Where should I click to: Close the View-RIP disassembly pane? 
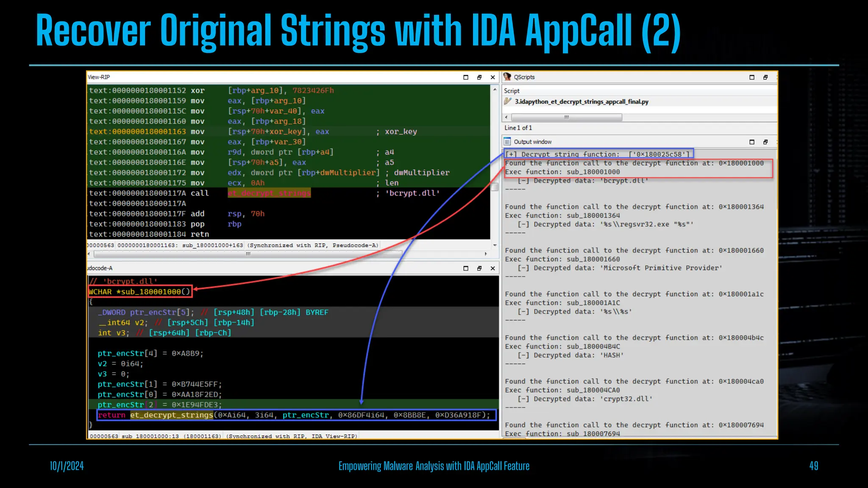[x=492, y=77]
